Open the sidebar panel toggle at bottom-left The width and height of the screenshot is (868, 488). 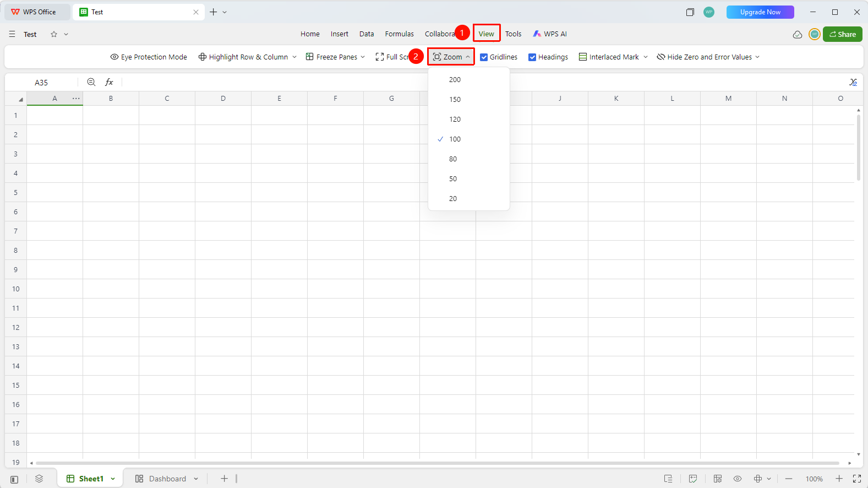click(14, 479)
